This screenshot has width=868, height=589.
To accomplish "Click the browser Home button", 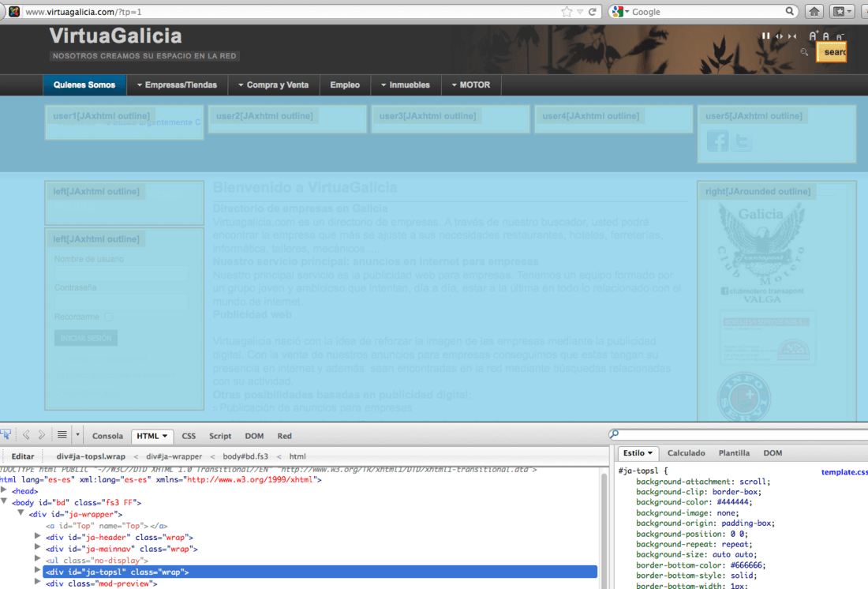I will [x=814, y=12].
